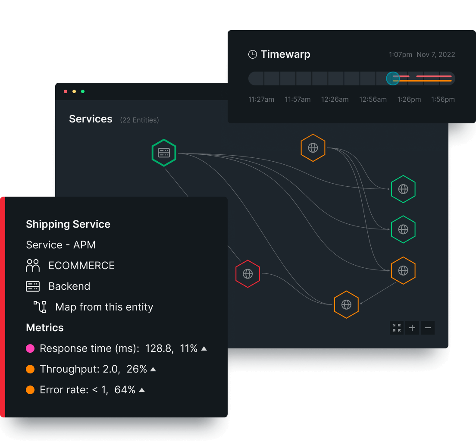
Task: Switch to the Services panel header
Action: coord(91,119)
